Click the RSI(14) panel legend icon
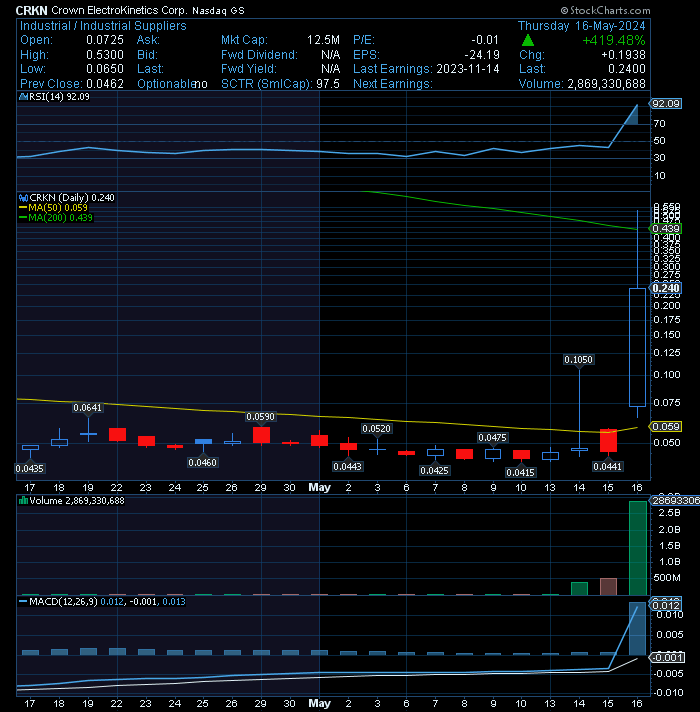 (23, 97)
